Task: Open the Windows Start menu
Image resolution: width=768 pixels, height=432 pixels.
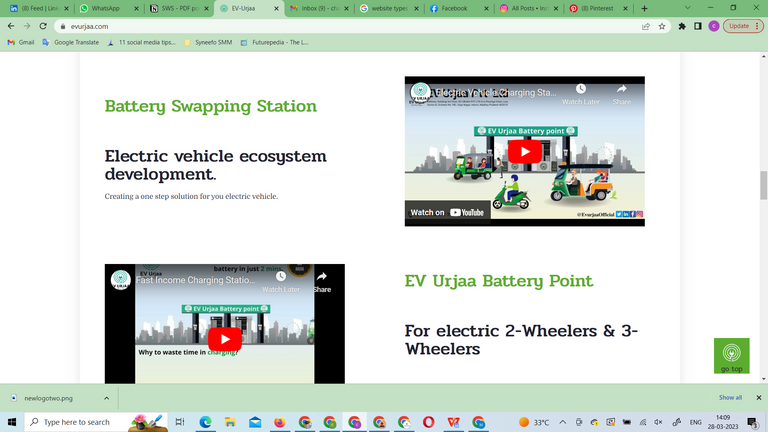Action: coord(12,422)
